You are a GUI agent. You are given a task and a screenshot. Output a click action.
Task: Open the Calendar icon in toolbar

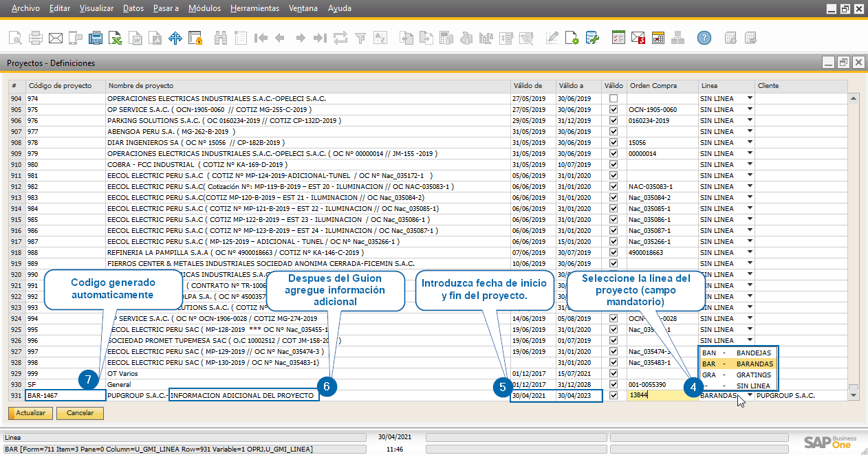pyautogui.click(x=658, y=38)
